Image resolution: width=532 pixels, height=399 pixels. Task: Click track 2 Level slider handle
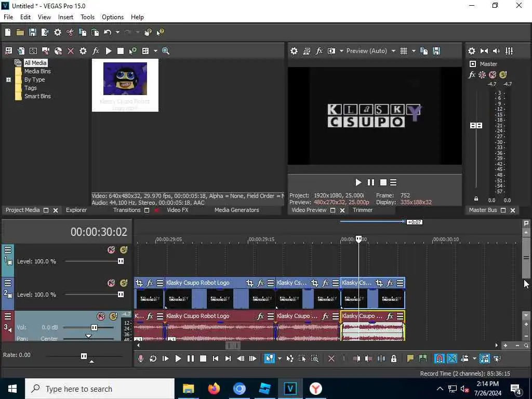tap(121, 295)
